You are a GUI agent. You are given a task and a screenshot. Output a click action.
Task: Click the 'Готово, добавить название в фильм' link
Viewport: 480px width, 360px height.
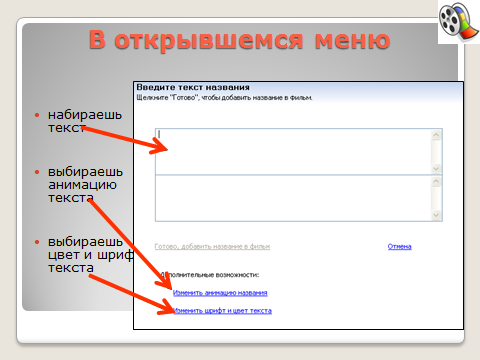(x=212, y=247)
